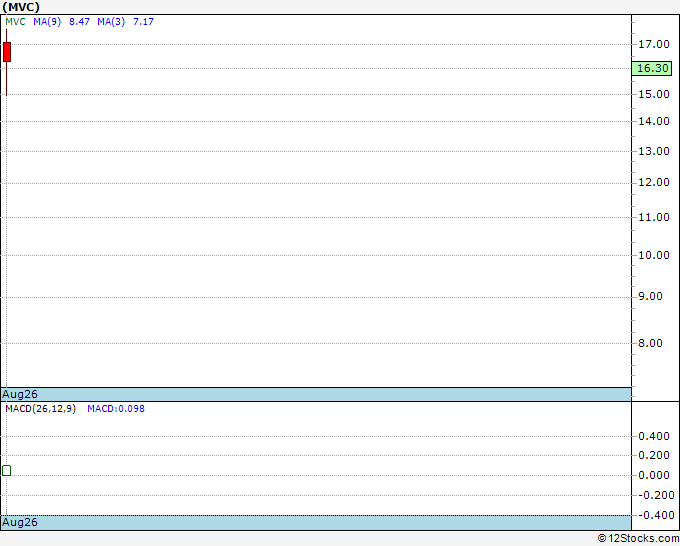Viewport: 680px width, 546px height.
Task: Click the green MACD histogram bar
Action: coord(7,471)
